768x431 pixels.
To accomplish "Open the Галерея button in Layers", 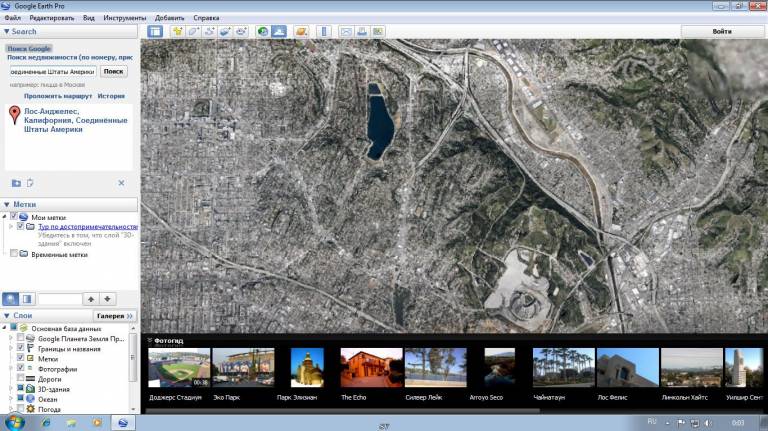I will coord(115,316).
